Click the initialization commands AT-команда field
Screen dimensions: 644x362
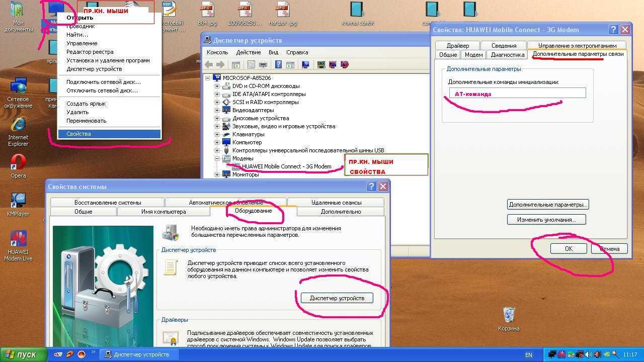[x=517, y=93]
